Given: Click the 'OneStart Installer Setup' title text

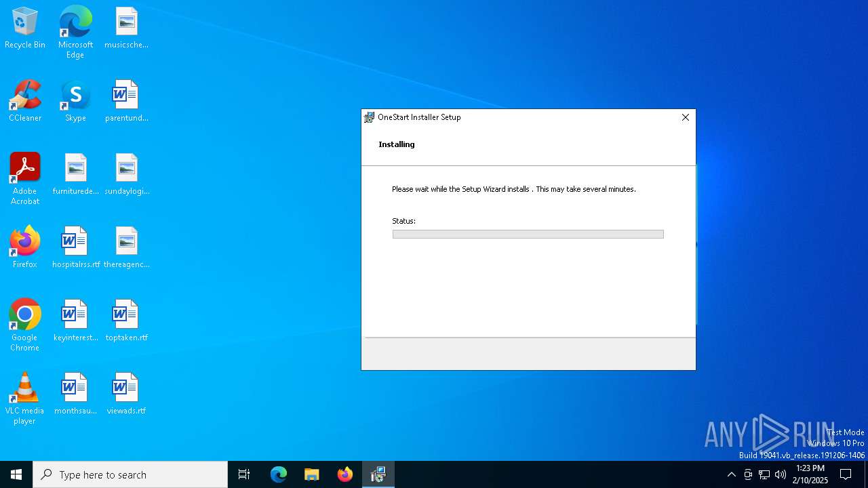Looking at the screenshot, I should click(x=419, y=117).
